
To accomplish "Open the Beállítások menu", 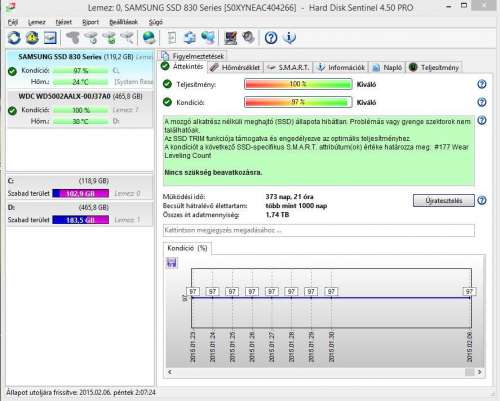I will click(x=123, y=22).
